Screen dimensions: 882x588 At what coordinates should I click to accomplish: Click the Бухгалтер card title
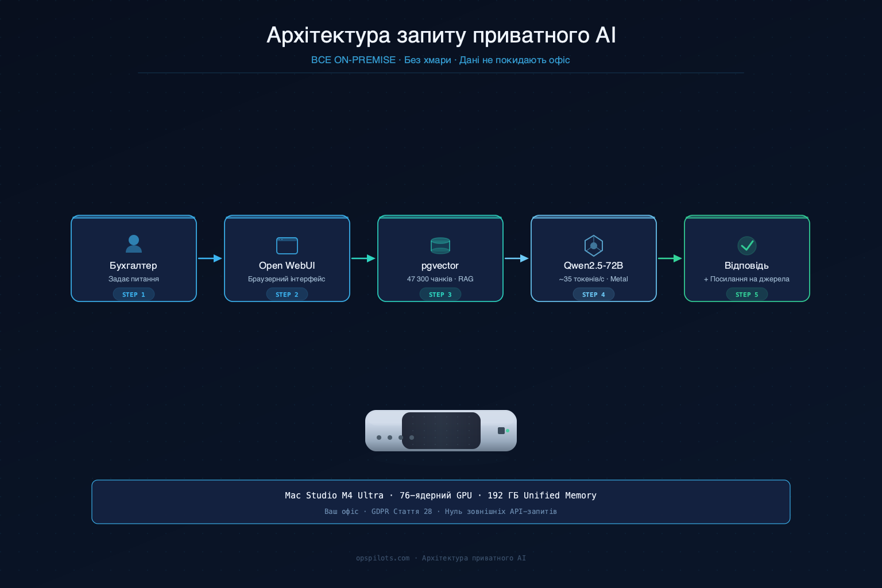pyautogui.click(x=133, y=265)
